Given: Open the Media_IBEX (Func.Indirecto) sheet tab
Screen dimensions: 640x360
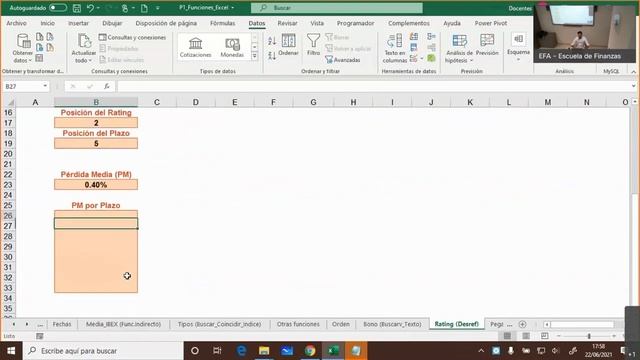Looking at the screenshot, I should [x=123, y=324].
